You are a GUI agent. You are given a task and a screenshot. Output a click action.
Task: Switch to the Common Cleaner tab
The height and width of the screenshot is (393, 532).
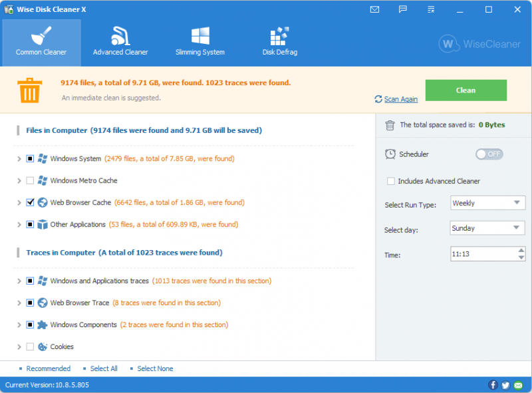pyautogui.click(x=41, y=43)
